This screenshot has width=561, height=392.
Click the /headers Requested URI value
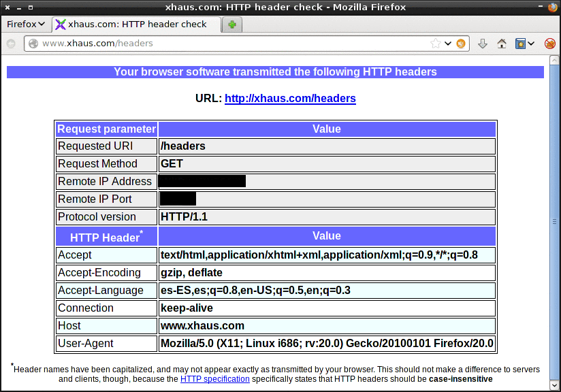click(x=183, y=146)
